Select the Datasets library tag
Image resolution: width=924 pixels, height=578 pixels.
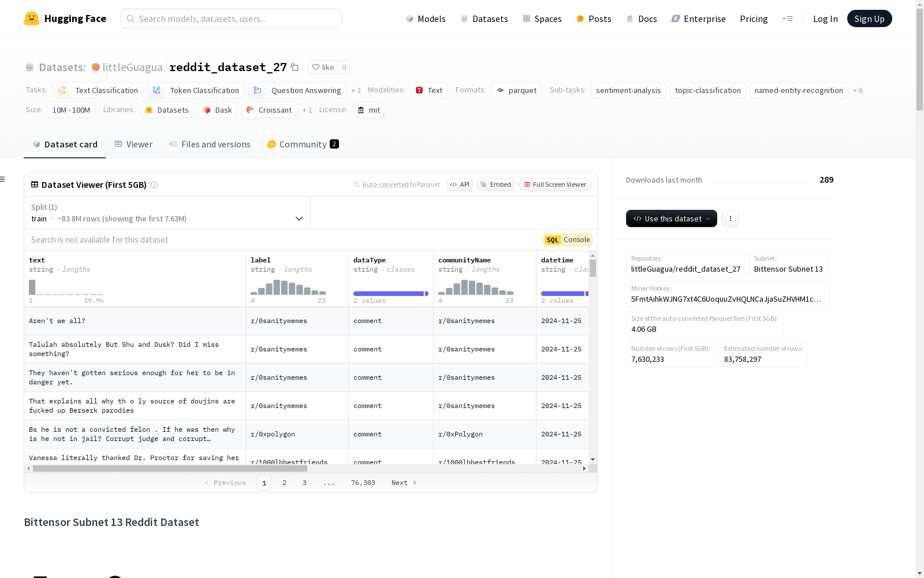[x=167, y=110]
